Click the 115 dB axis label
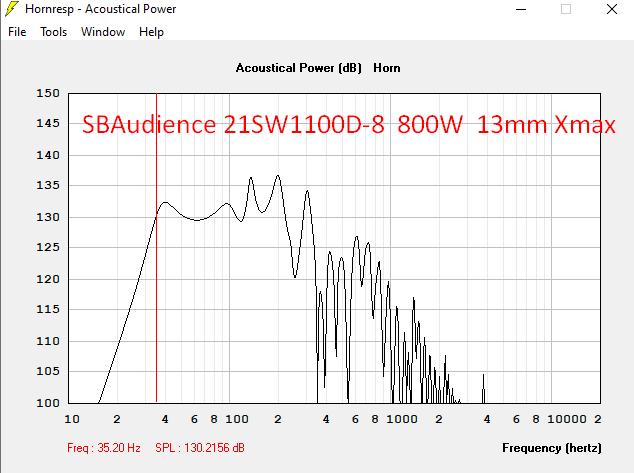634x473 pixels. 48,309
